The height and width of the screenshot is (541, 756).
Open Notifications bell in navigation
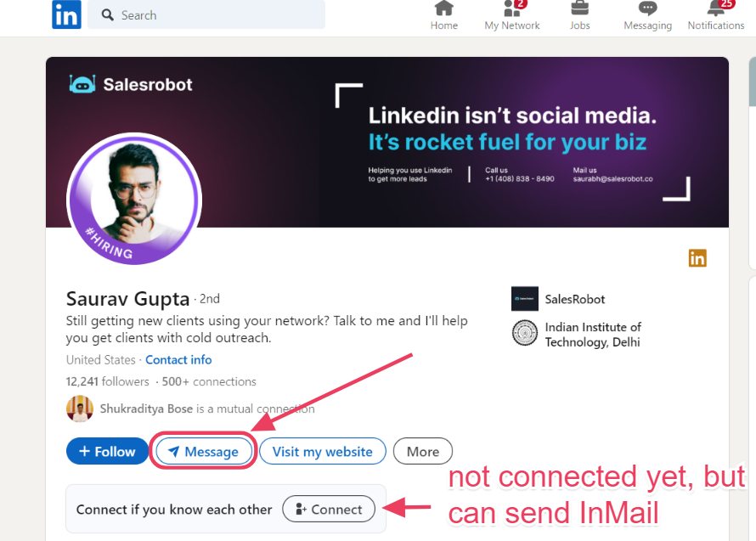click(x=716, y=16)
